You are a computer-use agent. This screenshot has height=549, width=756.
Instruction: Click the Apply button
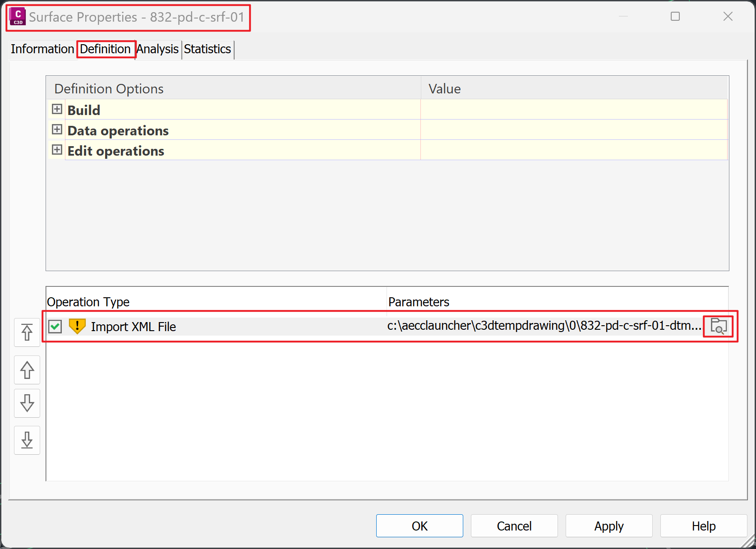608,526
